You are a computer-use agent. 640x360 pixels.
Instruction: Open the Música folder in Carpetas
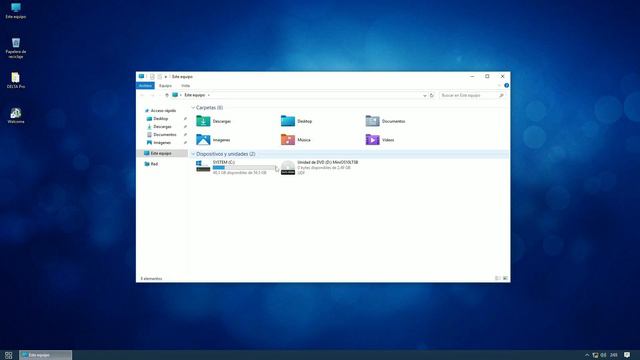click(296, 140)
